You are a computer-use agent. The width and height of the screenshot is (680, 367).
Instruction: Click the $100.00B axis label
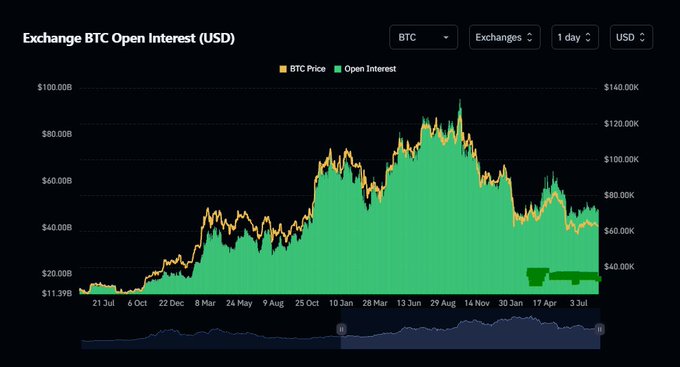coord(55,88)
